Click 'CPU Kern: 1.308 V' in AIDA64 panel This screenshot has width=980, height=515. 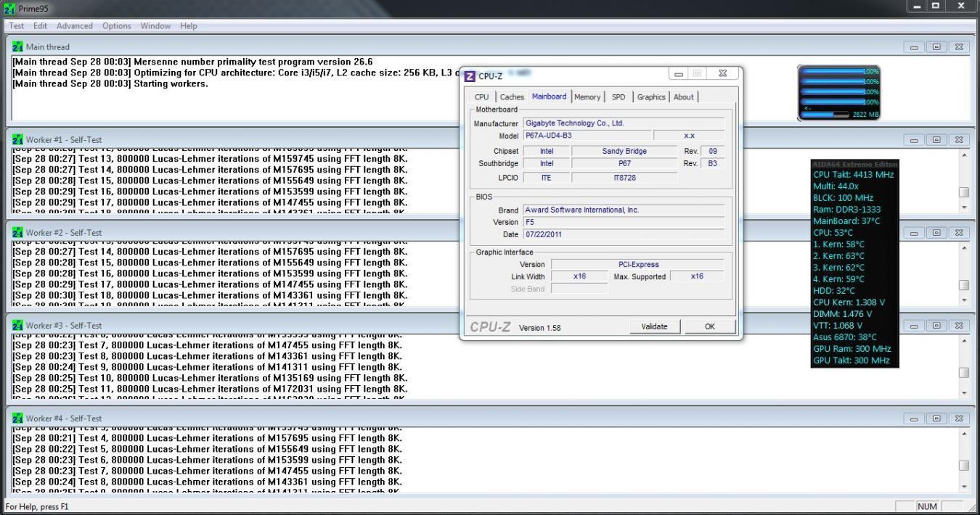coord(849,302)
